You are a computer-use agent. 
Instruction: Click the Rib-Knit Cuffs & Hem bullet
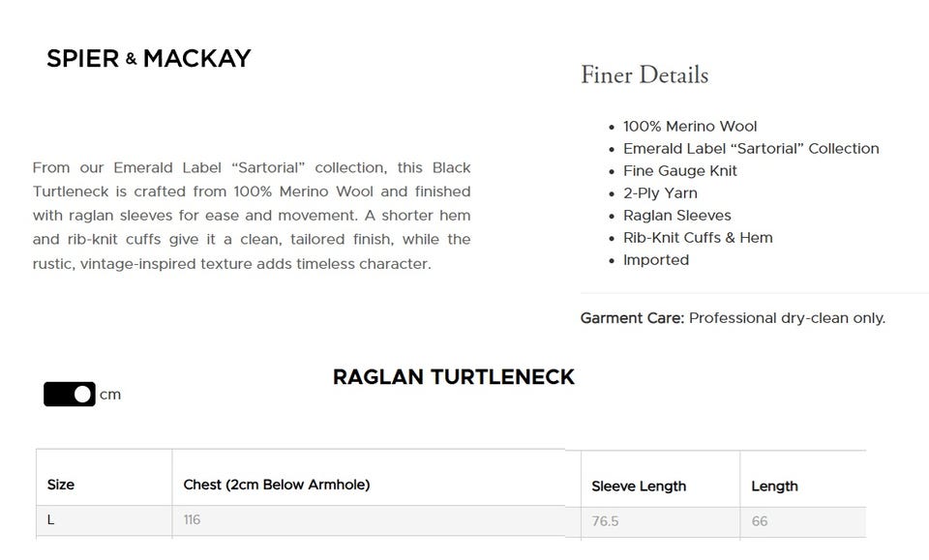[698, 238]
